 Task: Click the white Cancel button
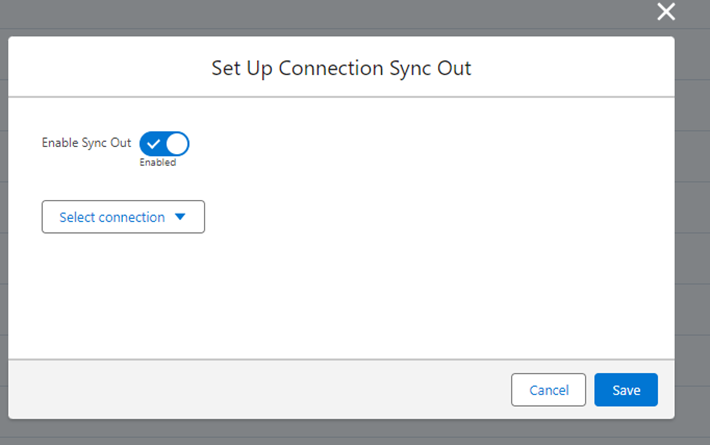click(548, 390)
